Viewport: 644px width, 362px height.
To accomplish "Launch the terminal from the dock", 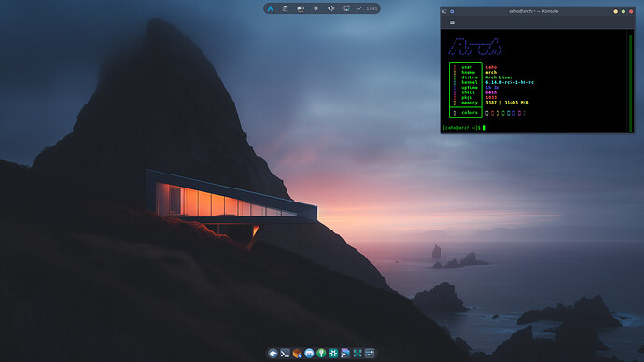I will (285, 353).
